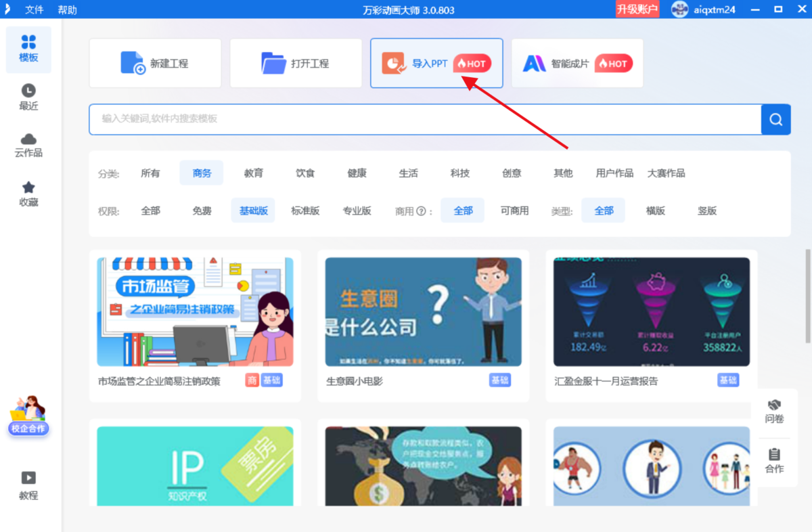
Task: Select the 教育 template category
Action: 253,173
